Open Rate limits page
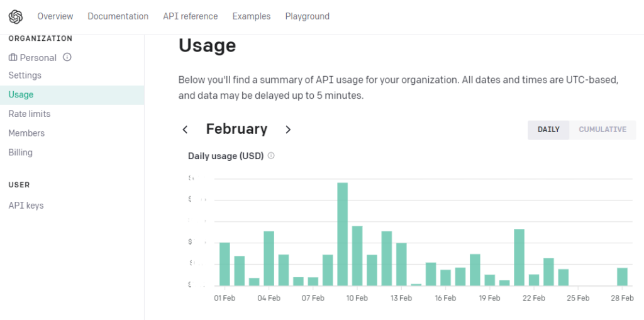Viewport: 644px width, 320px height. 30,114
